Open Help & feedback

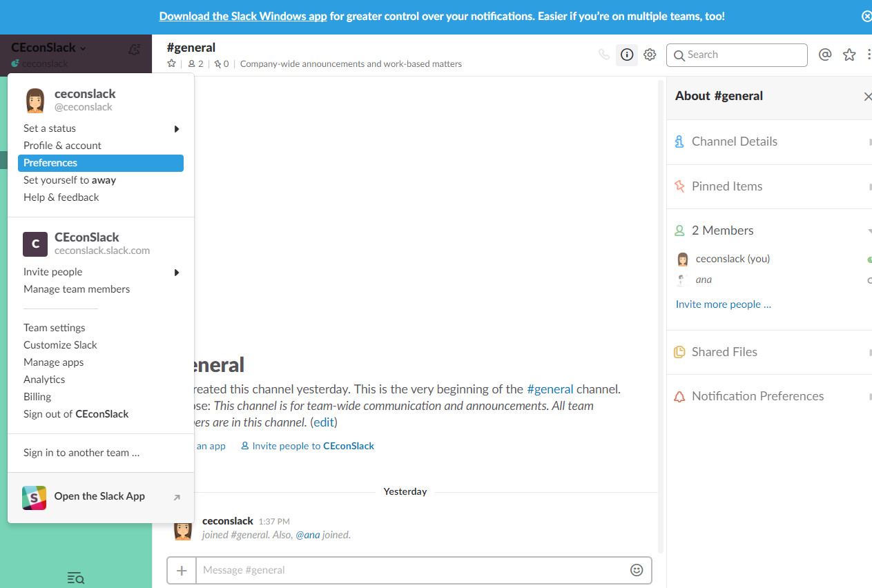tap(101, 197)
